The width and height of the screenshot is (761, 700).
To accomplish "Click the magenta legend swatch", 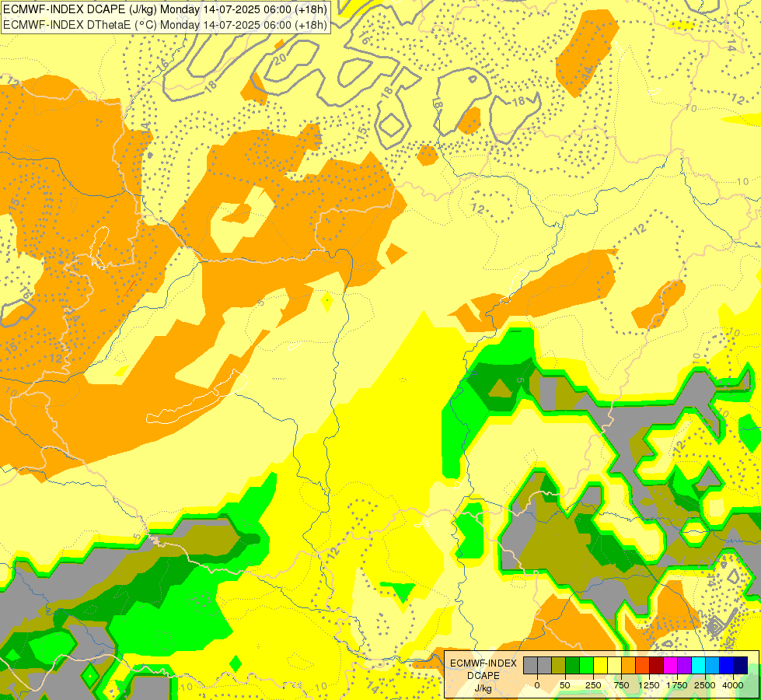I will click(670, 665).
